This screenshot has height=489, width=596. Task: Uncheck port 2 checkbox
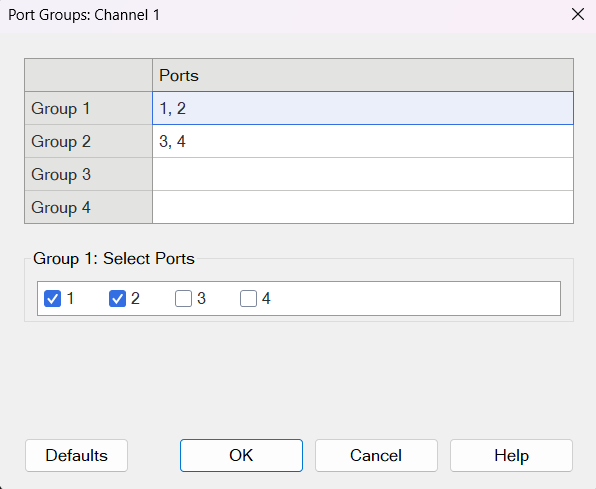coord(117,298)
